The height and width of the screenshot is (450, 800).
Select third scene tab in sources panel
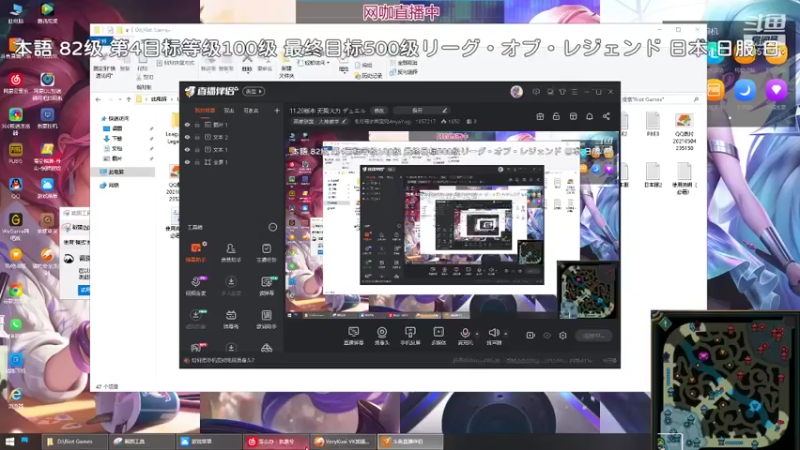pos(251,110)
